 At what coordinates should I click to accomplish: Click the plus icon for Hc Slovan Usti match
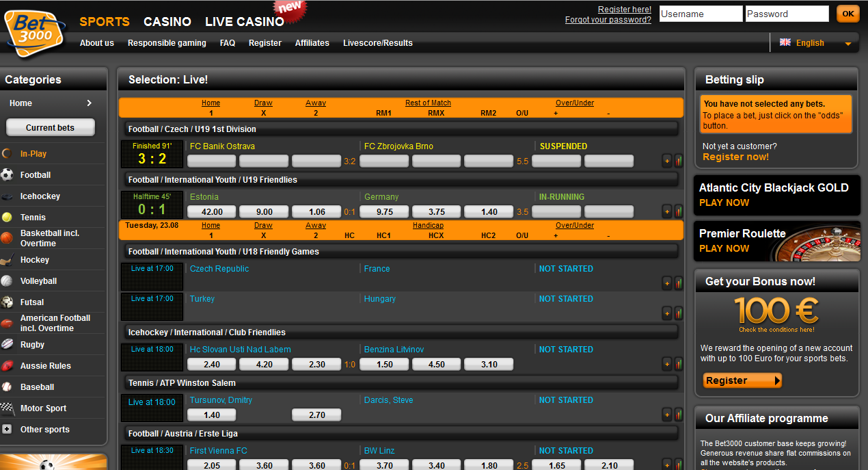(x=667, y=364)
